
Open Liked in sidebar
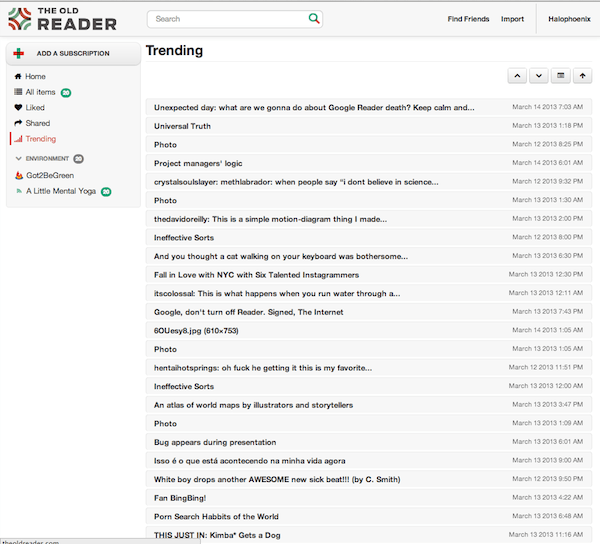coord(35,107)
